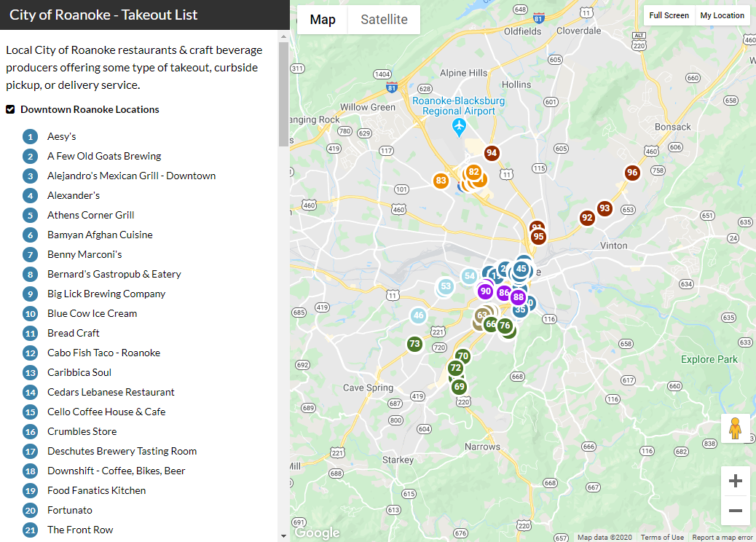Click green map marker 69
Viewport: 756px width, 542px height.
[460, 387]
